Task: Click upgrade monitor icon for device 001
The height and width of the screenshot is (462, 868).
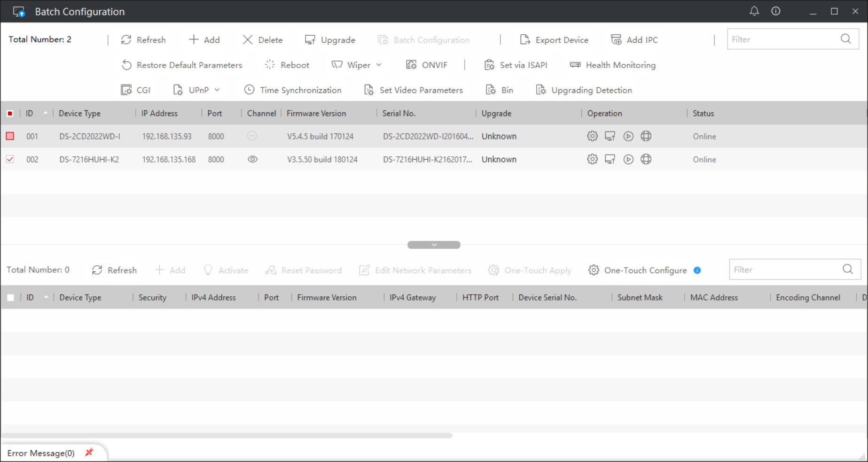Action: [x=610, y=136]
